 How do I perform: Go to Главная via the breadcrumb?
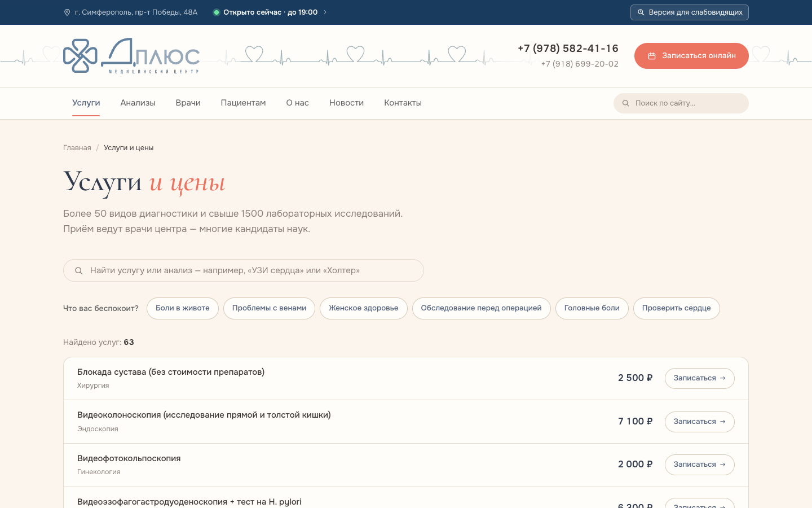(x=77, y=148)
